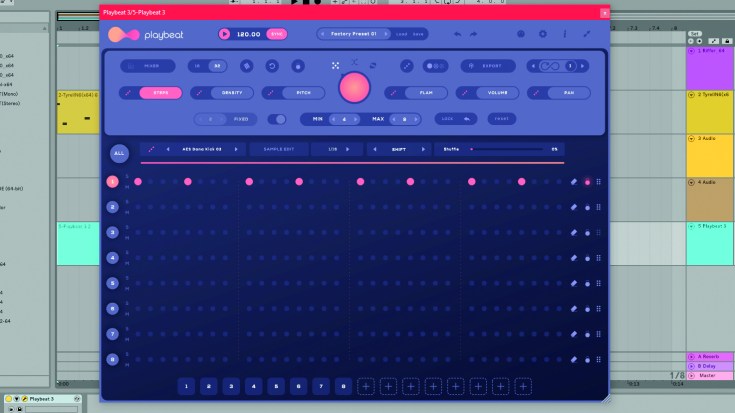Click the dot grid handle on track 2
The width and height of the screenshot is (735, 413).
(599, 207)
